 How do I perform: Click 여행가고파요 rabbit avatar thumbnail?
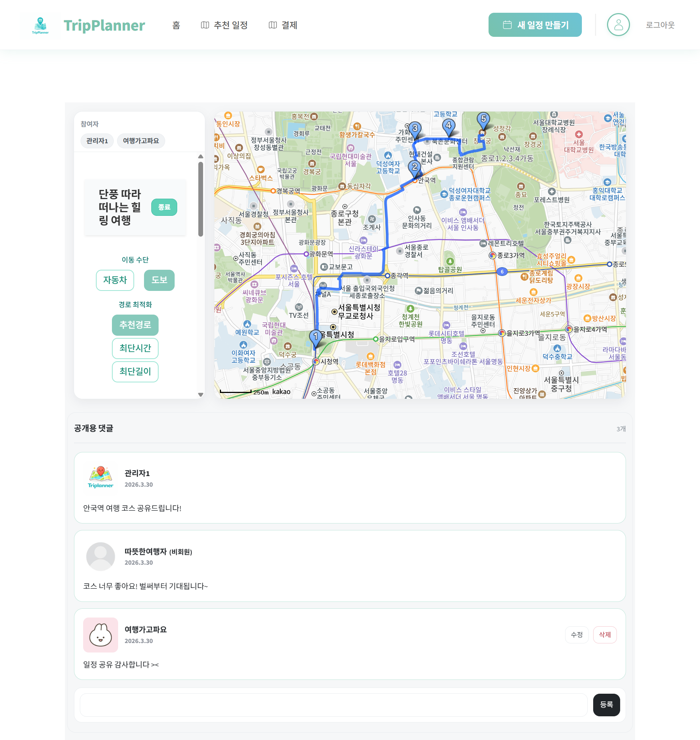(x=100, y=634)
